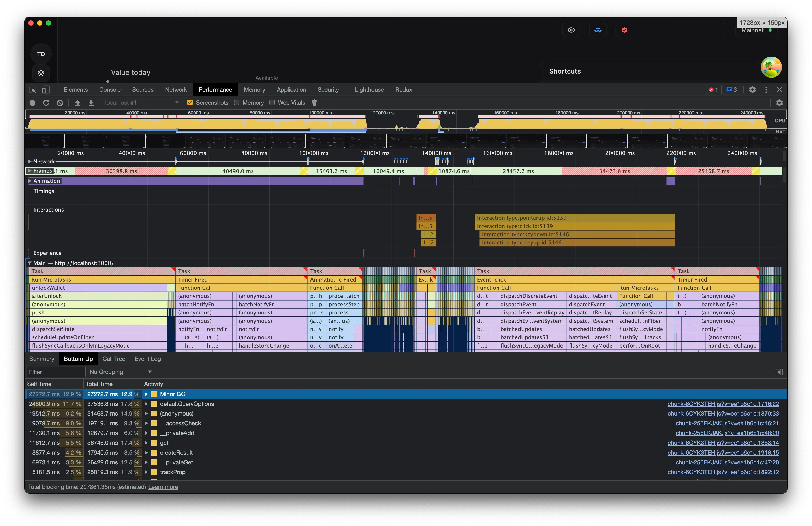Open DevTools settings gear icon

pos(752,90)
